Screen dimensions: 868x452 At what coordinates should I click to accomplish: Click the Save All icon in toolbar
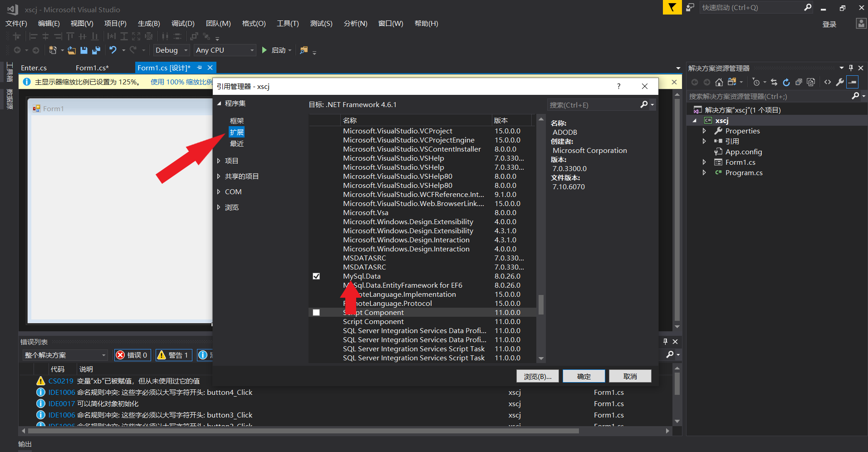pos(96,50)
